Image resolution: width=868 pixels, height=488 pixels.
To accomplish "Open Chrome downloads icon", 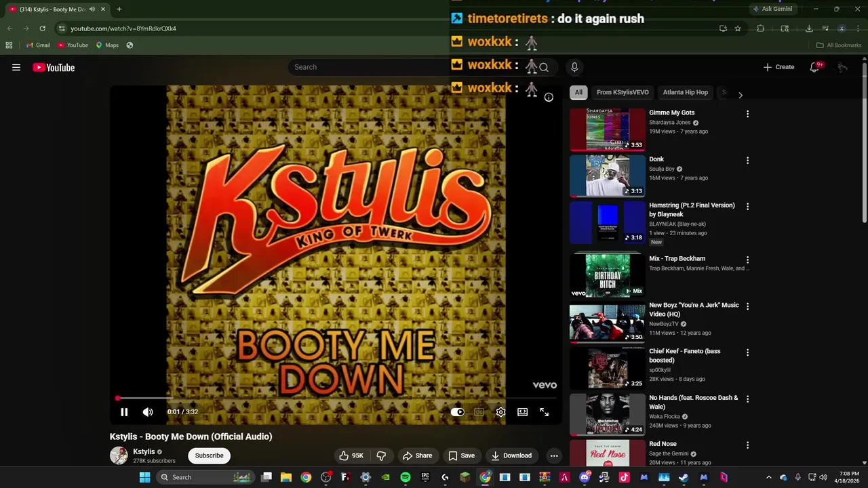I will 809,28.
